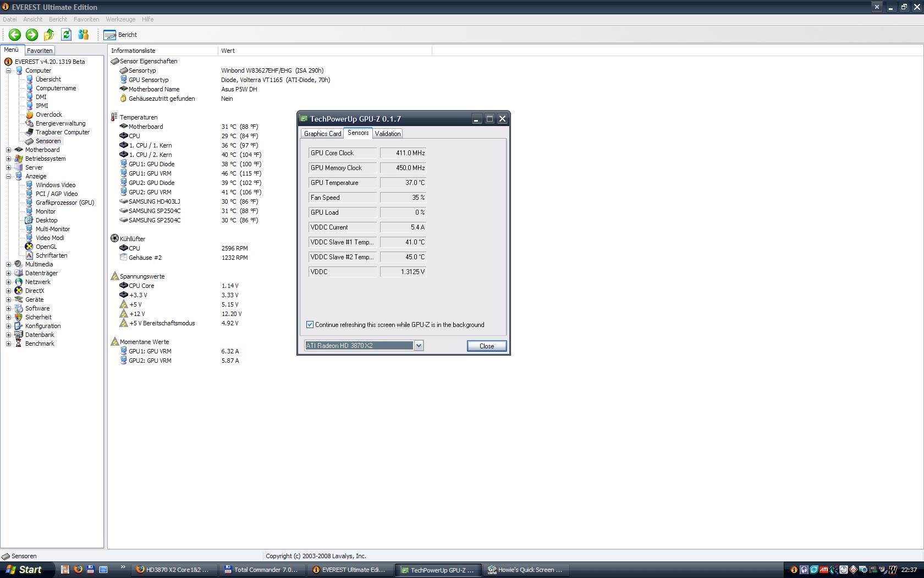Collapse the Anzeige tree node
The image size is (924, 578).
pyautogui.click(x=8, y=176)
